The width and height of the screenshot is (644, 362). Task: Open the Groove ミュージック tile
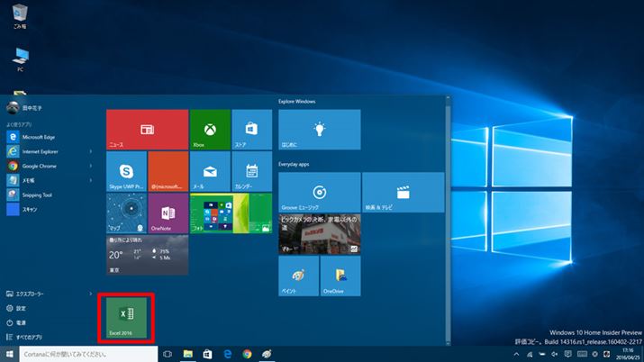(319, 192)
